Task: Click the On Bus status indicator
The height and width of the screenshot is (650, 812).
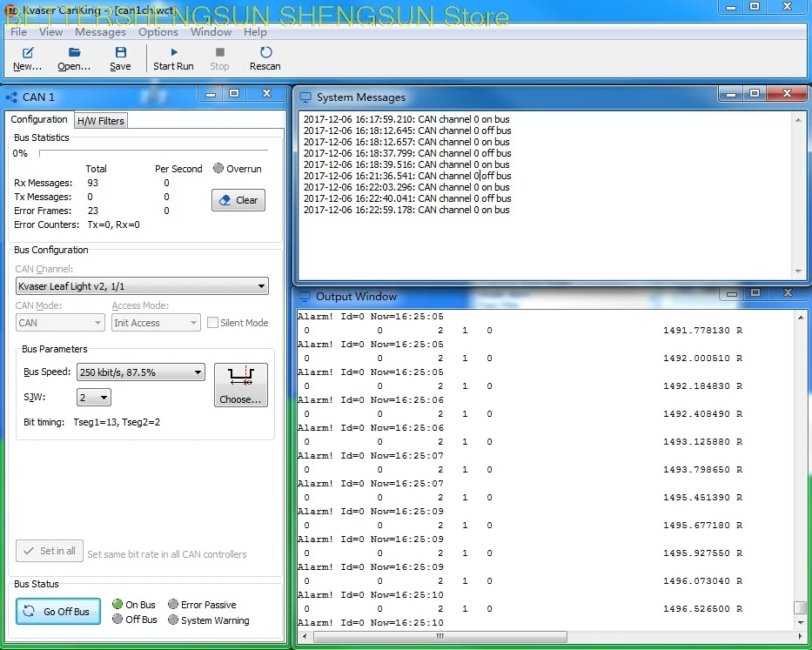Action: (x=117, y=605)
